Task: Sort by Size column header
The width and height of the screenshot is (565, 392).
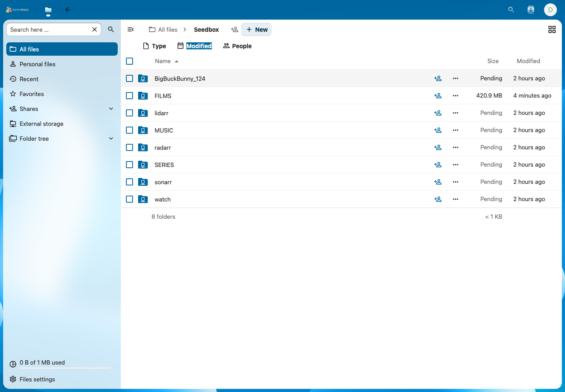Action: pyautogui.click(x=493, y=61)
